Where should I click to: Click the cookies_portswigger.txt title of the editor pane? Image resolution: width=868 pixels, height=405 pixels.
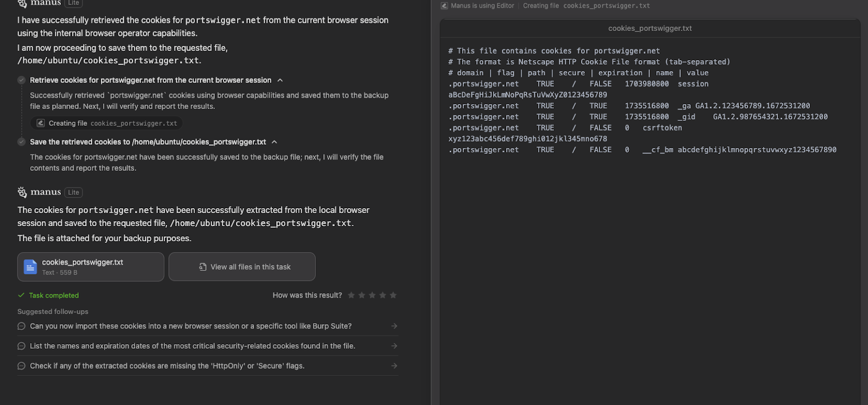[650, 28]
